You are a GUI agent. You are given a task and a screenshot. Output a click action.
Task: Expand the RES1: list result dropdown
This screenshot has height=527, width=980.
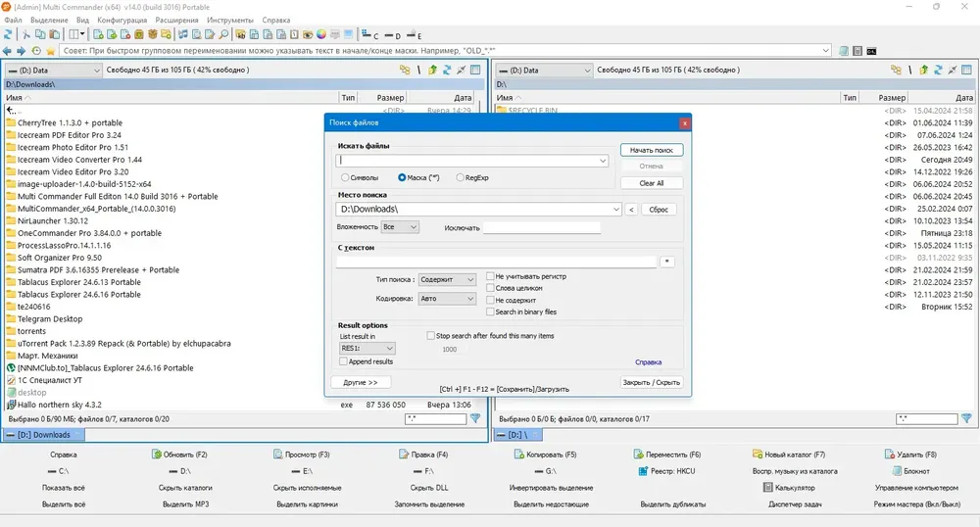pyautogui.click(x=367, y=349)
